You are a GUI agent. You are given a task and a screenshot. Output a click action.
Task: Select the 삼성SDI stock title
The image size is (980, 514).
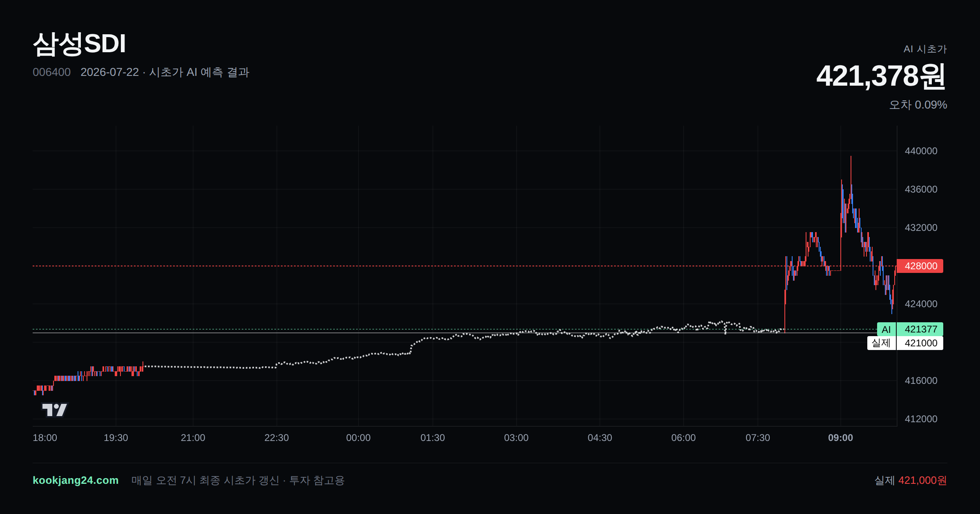[x=79, y=44]
